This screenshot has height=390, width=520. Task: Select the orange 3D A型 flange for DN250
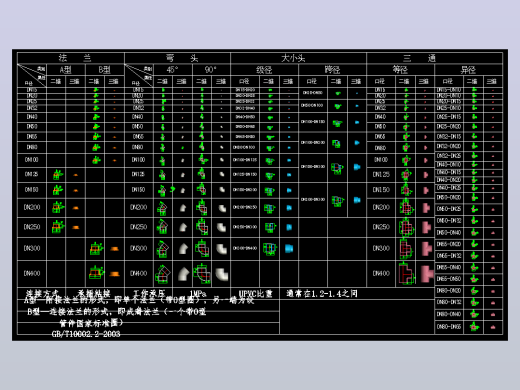coord(76,227)
